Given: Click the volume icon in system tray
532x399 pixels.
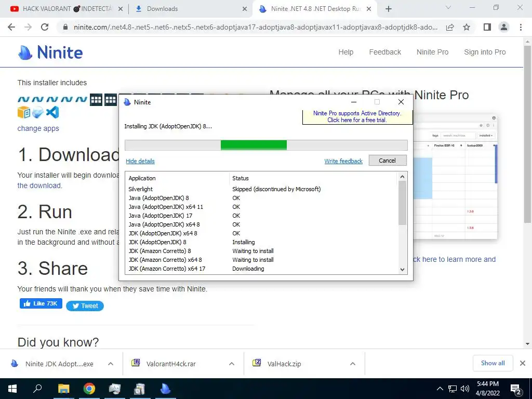Looking at the screenshot, I should point(465,389).
